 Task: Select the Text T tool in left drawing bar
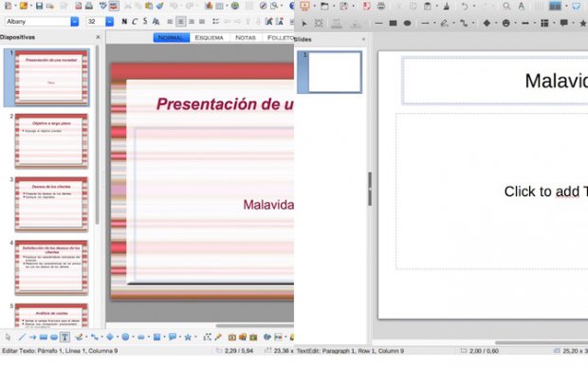coord(64,337)
